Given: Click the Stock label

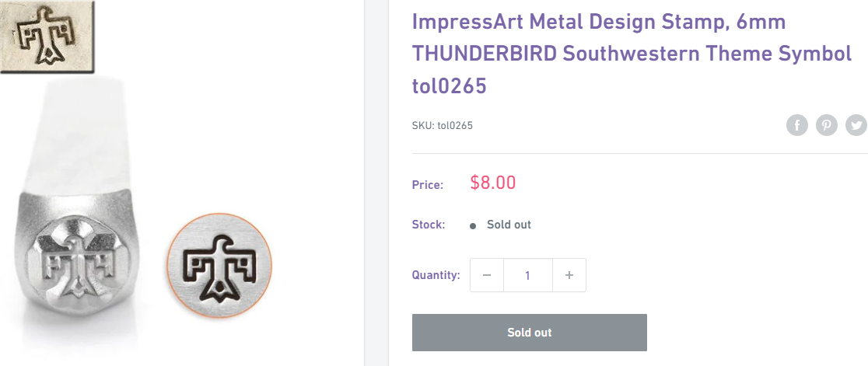Looking at the screenshot, I should 429,225.
